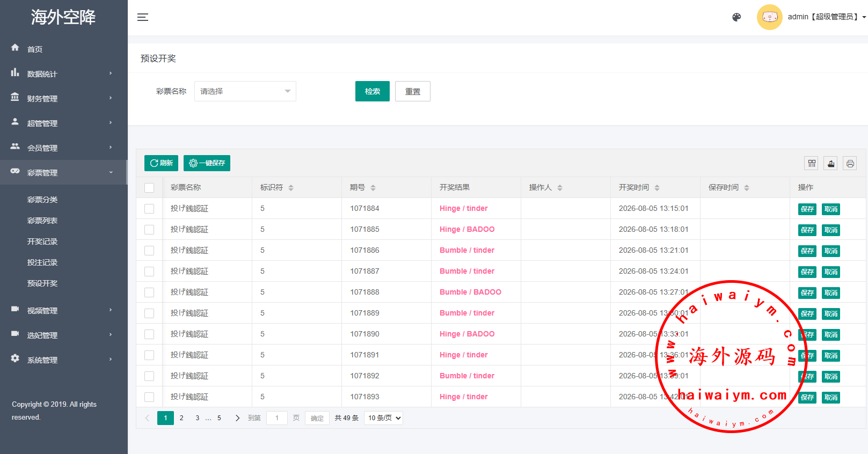Go to next page arrow

237,418
